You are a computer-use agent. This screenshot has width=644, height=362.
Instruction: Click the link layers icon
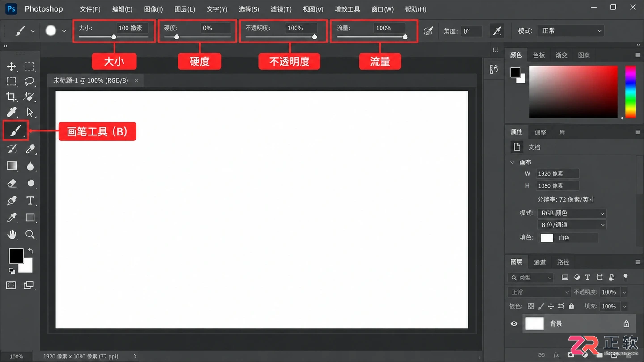click(x=542, y=355)
